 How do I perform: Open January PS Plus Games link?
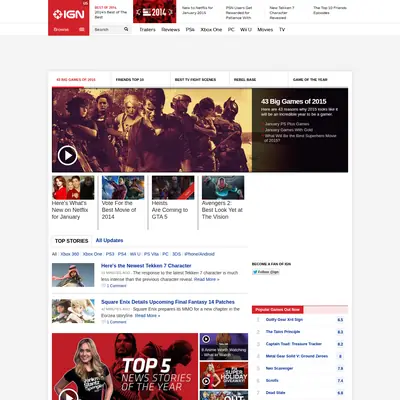tap(287, 124)
